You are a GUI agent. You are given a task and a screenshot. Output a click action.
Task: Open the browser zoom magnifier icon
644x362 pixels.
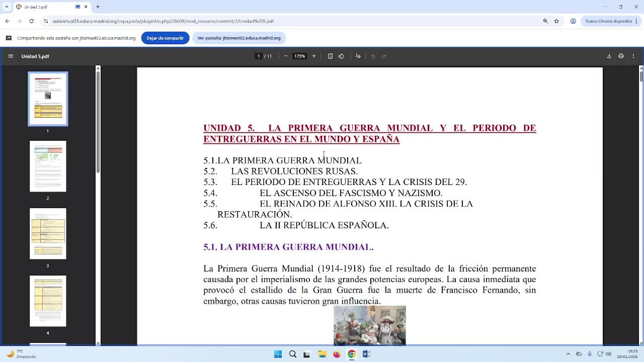click(545, 21)
